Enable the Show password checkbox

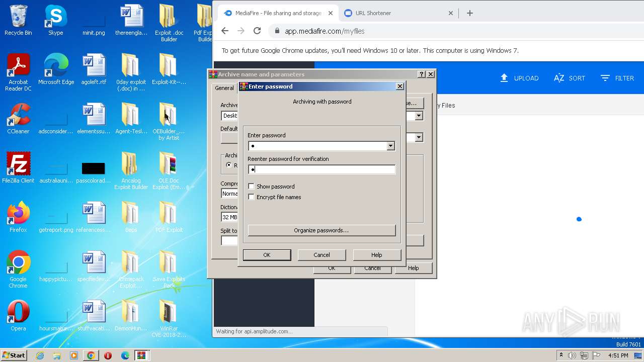(252, 187)
